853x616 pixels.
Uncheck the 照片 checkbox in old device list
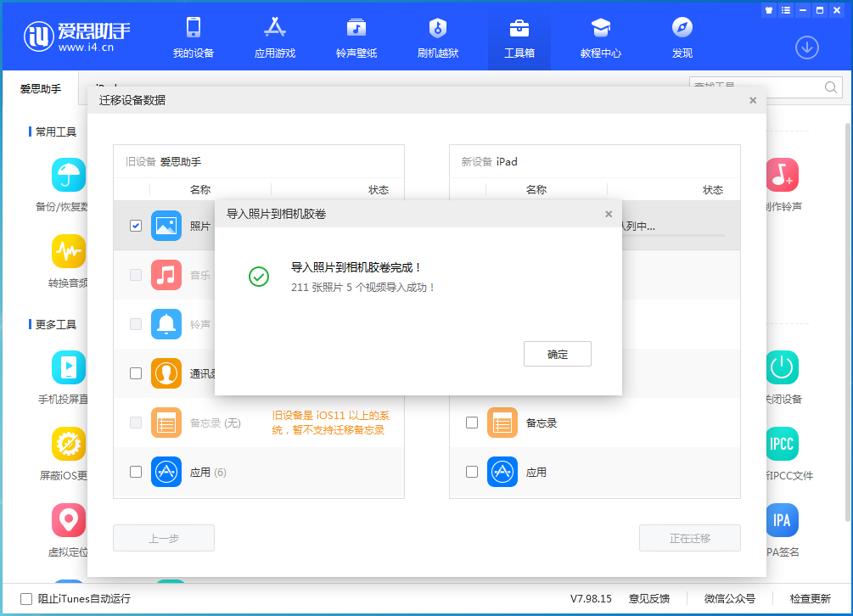click(136, 226)
